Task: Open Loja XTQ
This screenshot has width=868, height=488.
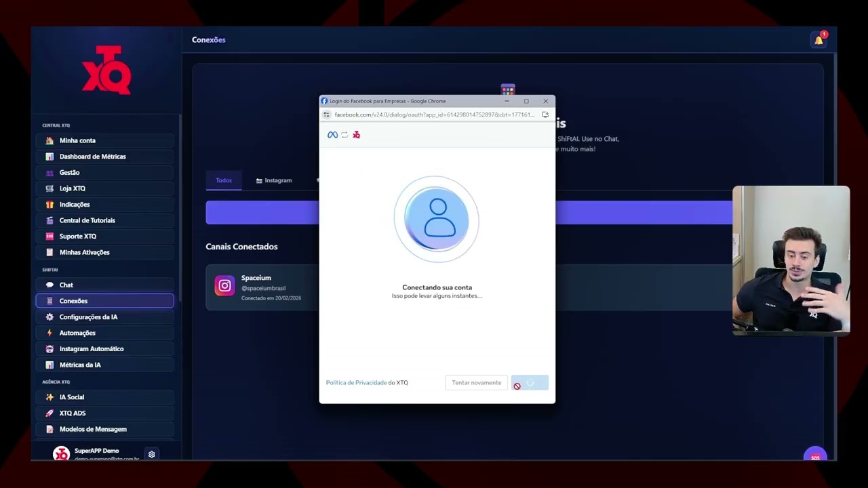Action: point(104,188)
